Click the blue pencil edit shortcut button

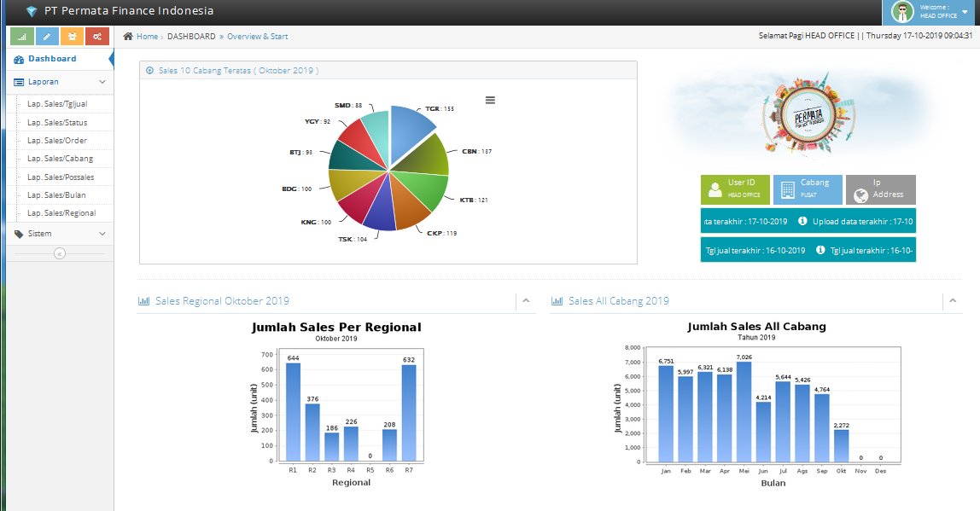(x=46, y=37)
